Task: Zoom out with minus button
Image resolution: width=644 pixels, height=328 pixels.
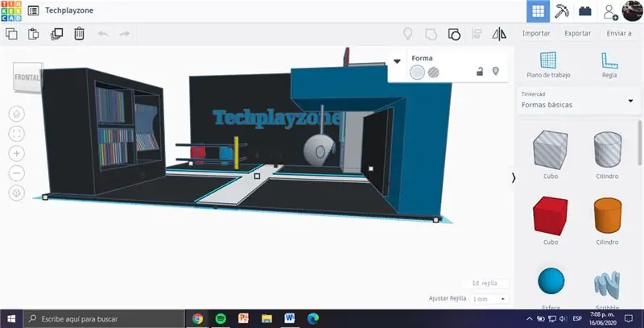Action: coord(17,173)
